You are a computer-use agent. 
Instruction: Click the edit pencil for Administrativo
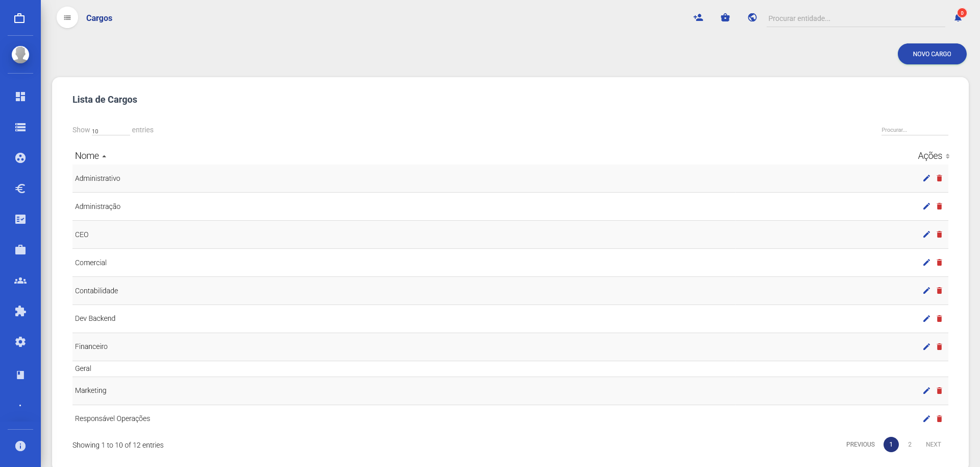926,178
